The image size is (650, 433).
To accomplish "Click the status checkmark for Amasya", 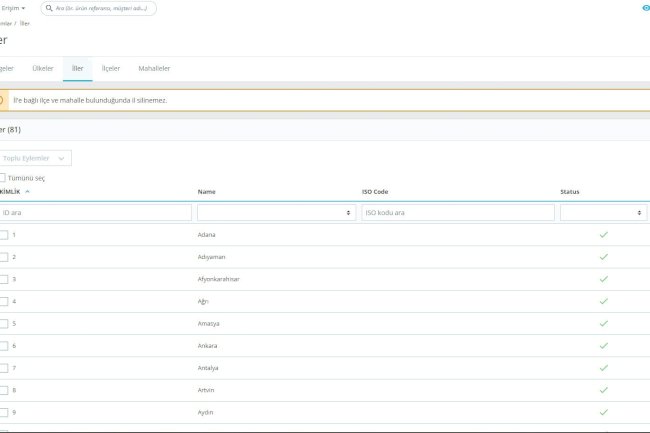I will click(604, 323).
